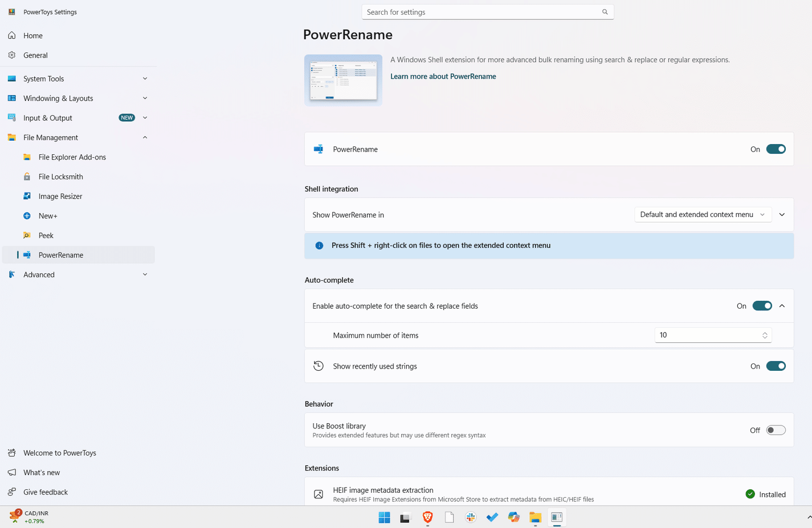The height and width of the screenshot is (528, 812).
Task: Expand the Show PowerRename in row chevron
Action: [782, 215]
